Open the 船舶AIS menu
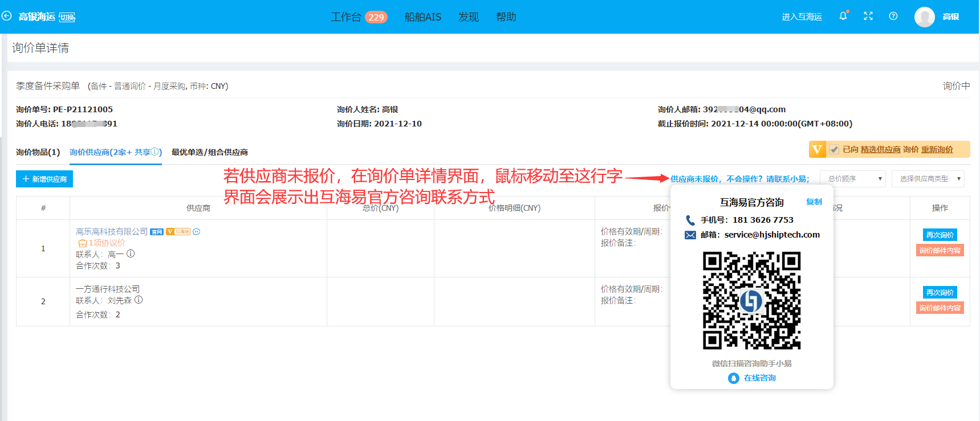980x421 pixels. 422,17
